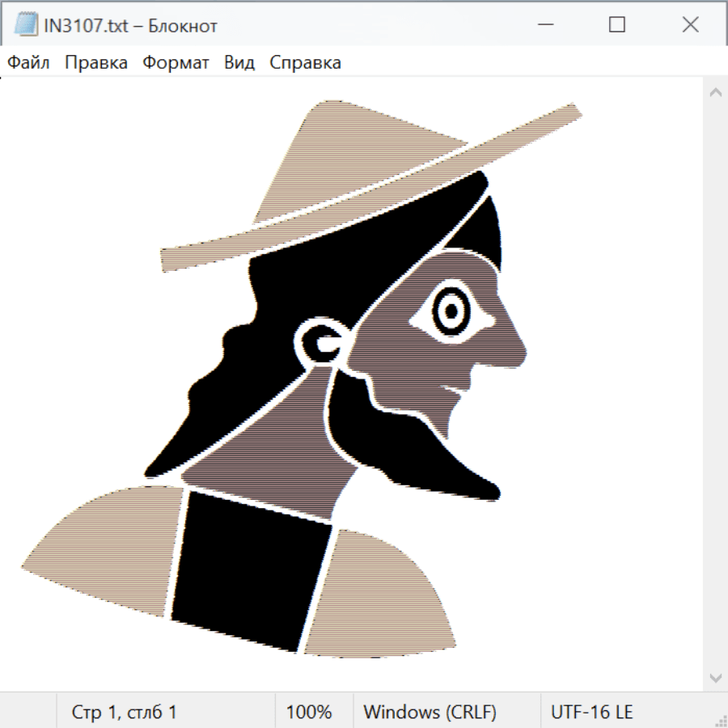
Task: Click the scroll down arrow
Action: 715,677
